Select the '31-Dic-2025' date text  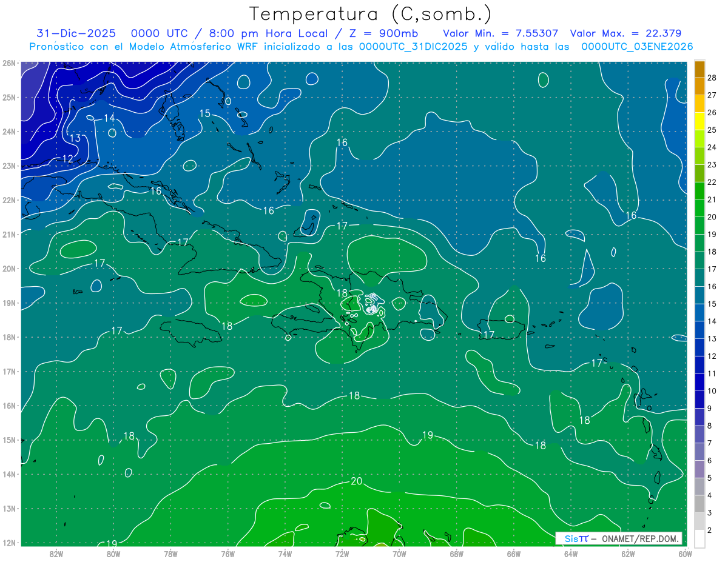[76, 33]
